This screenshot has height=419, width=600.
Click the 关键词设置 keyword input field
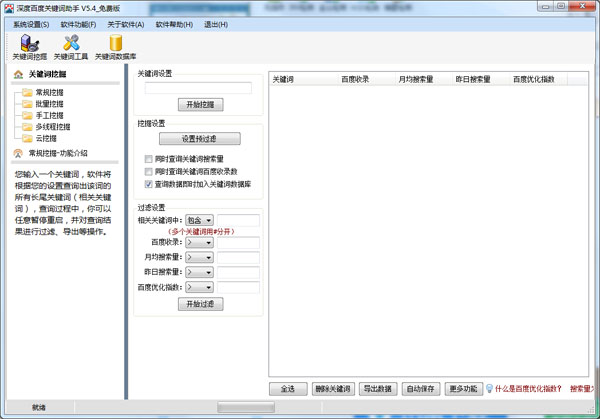pyautogui.click(x=198, y=88)
